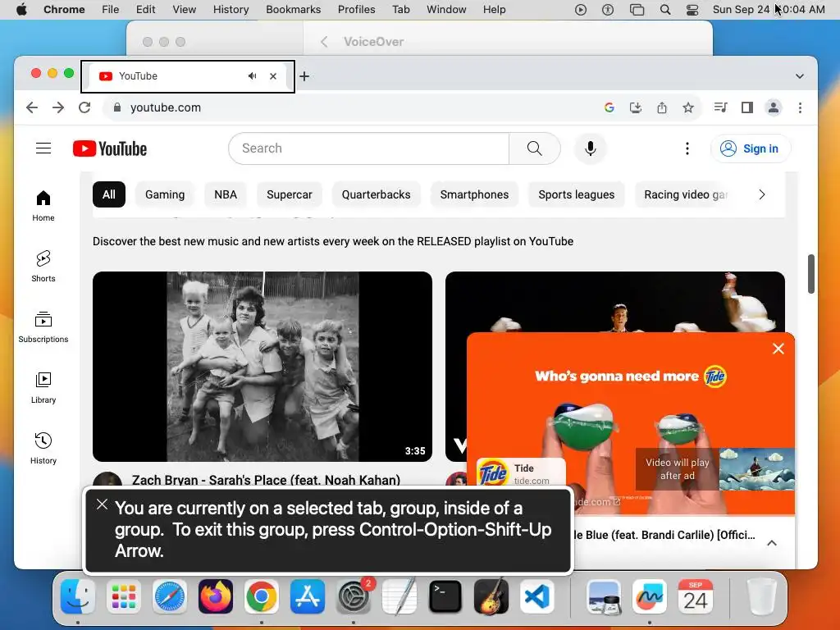This screenshot has width=840, height=630.
Task: Open Shorts in the sidebar
Action: 43,267
